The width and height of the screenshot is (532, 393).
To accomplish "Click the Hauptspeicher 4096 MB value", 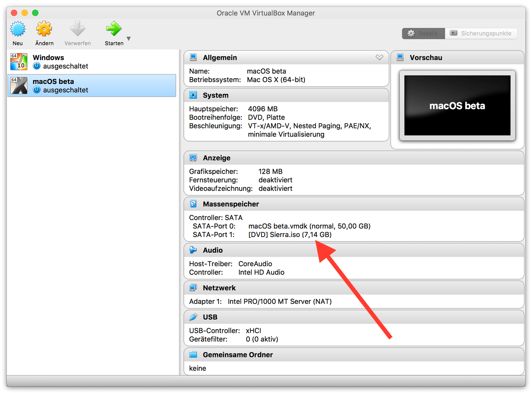I will (x=263, y=109).
